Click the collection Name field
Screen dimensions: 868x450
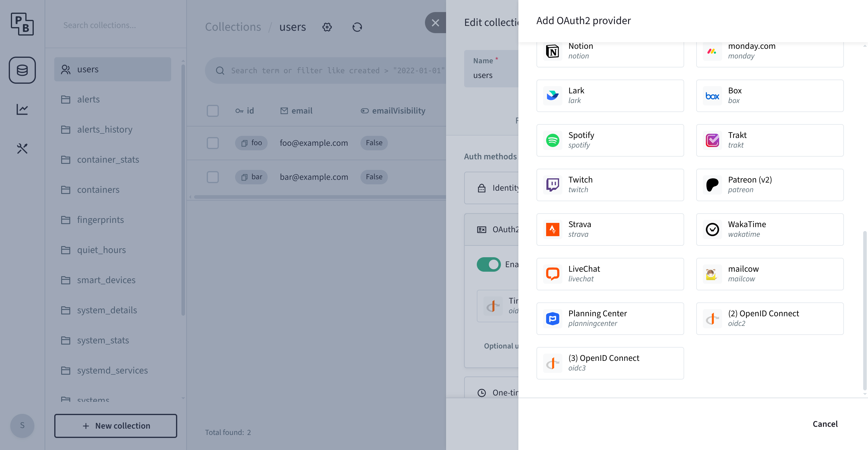(x=491, y=69)
